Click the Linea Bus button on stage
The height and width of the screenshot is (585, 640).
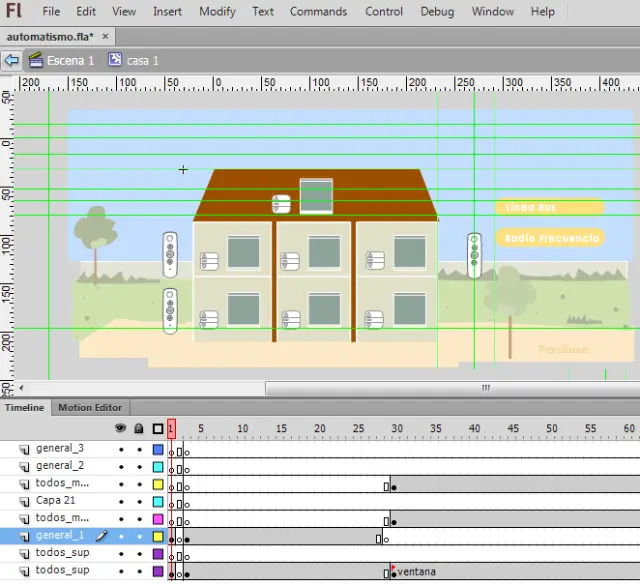point(549,208)
